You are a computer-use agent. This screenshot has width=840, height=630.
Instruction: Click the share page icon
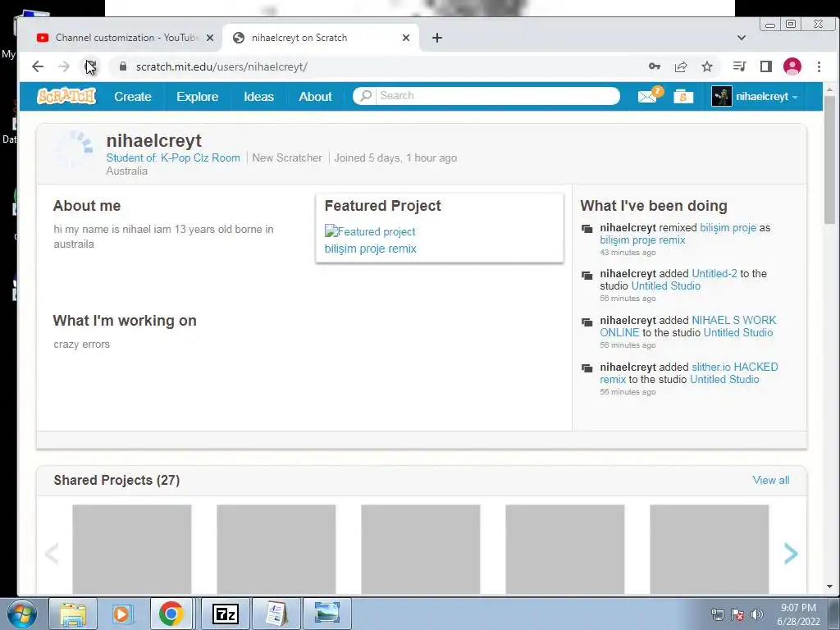681,66
